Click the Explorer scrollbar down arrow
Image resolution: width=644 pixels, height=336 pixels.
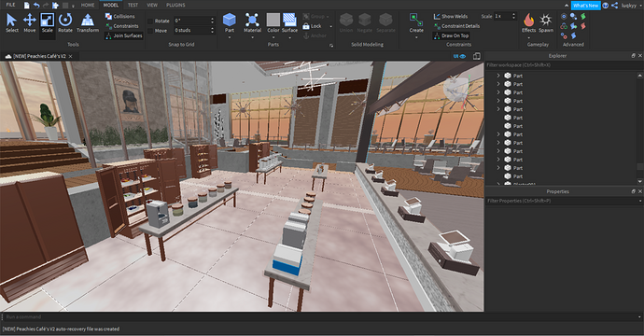click(640, 181)
